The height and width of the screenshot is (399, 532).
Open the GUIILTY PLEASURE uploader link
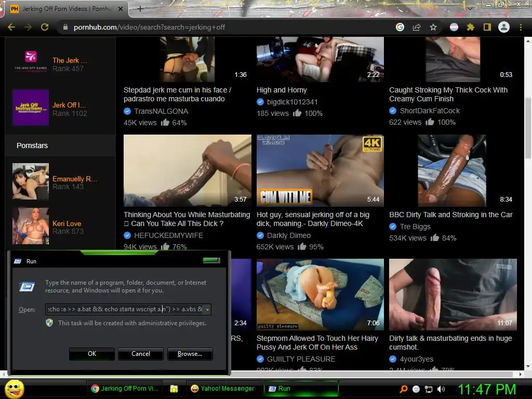pyautogui.click(x=301, y=359)
